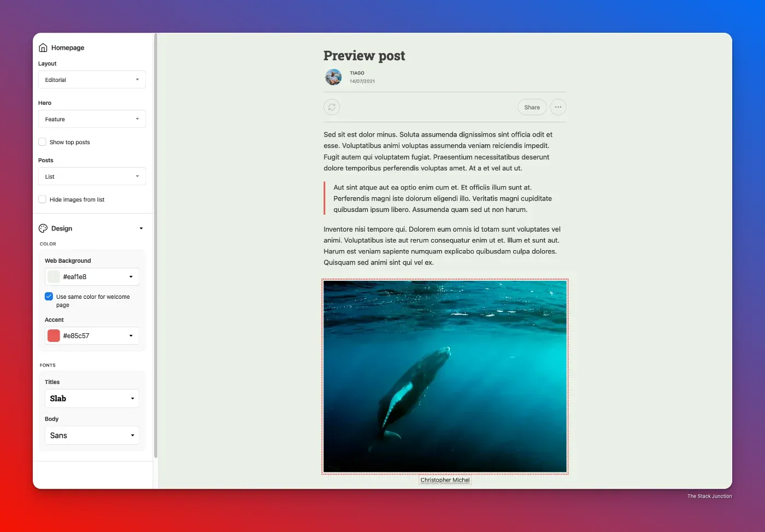Open the Christopher Michel credit link
Image resolution: width=765 pixels, height=532 pixels.
445,480
